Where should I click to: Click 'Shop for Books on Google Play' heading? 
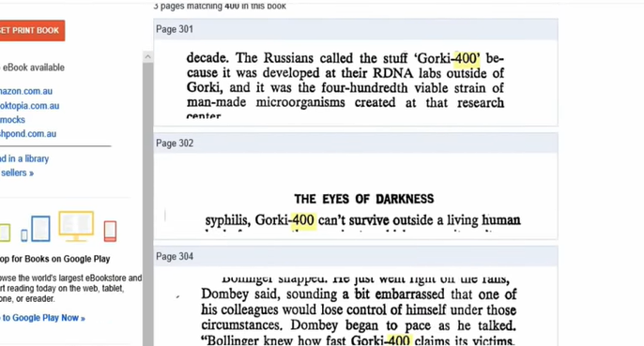pyautogui.click(x=55, y=259)
